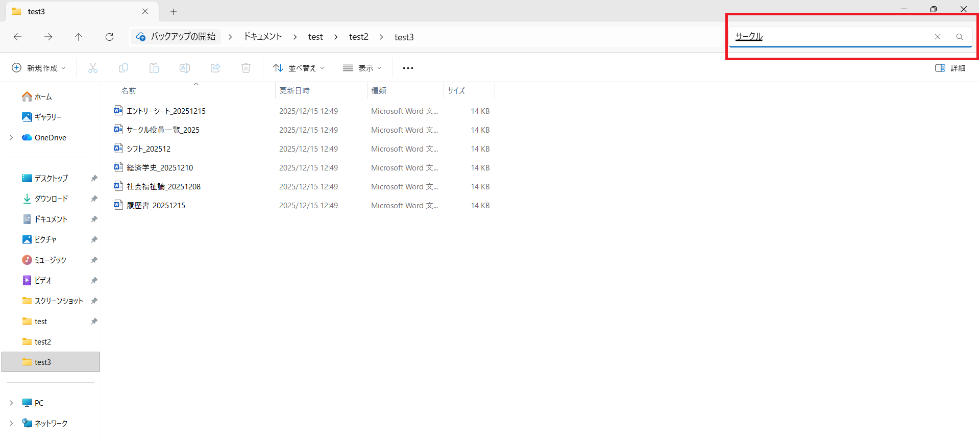Sort by 名前 column header
The width and height of the screenshot is (980, 441).
click(129, 90)
